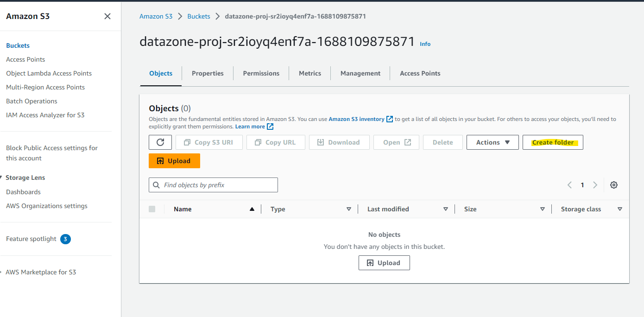Open the Feature spotlight badge 3
This screenshot has height=317, width=644.
click(x=66, y=239)
